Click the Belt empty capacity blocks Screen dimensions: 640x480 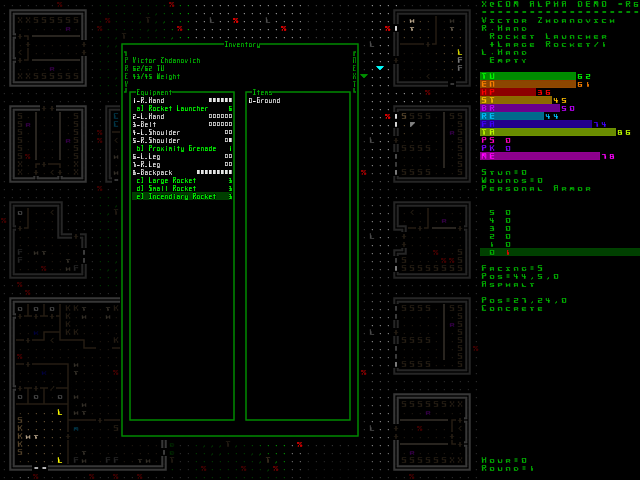(x=220, y=124)
